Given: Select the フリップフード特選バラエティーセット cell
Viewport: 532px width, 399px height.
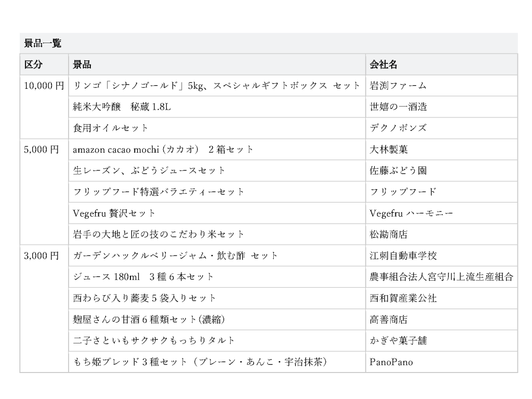Looking at the screenshot, I should click(x=217, y=192).
